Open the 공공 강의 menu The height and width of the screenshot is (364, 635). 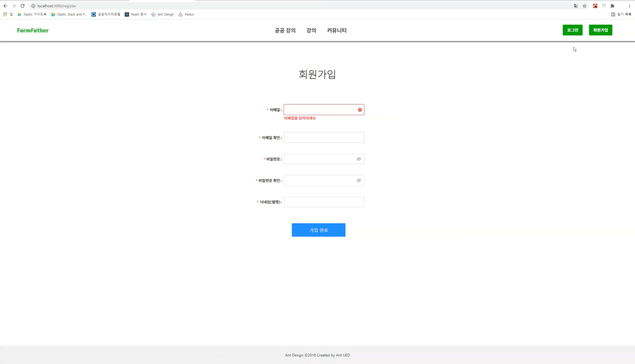(285, 30)
